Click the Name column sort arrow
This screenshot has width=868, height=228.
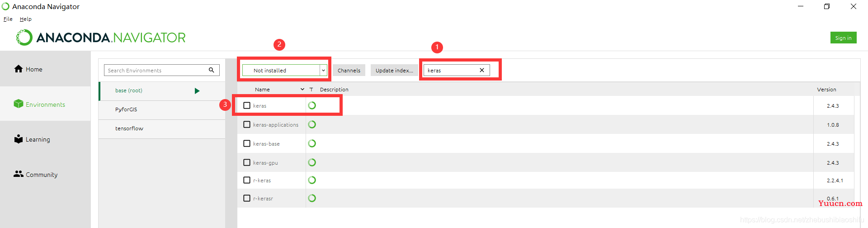[302, 90]
